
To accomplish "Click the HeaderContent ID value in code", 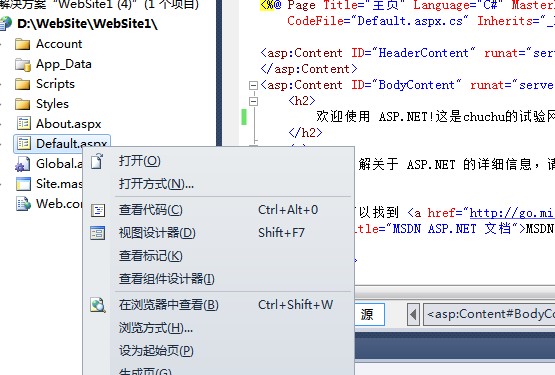I will point(423,53).
